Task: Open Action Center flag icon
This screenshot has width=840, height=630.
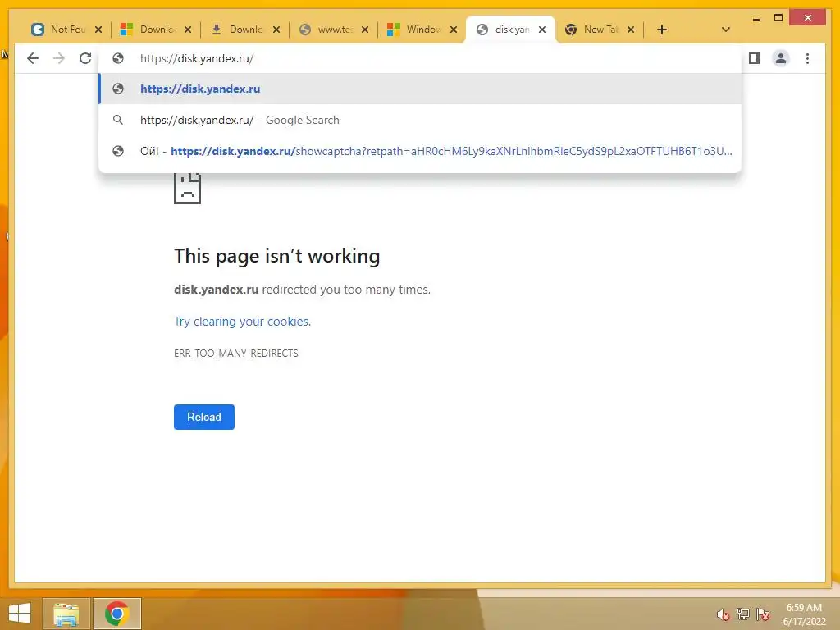Action: click(x=763, y=614)
